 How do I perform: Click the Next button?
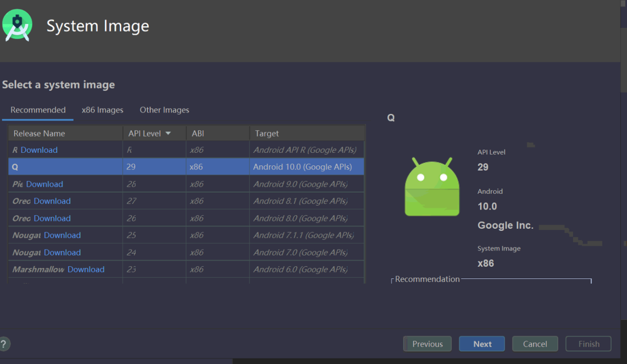(482, 344)
